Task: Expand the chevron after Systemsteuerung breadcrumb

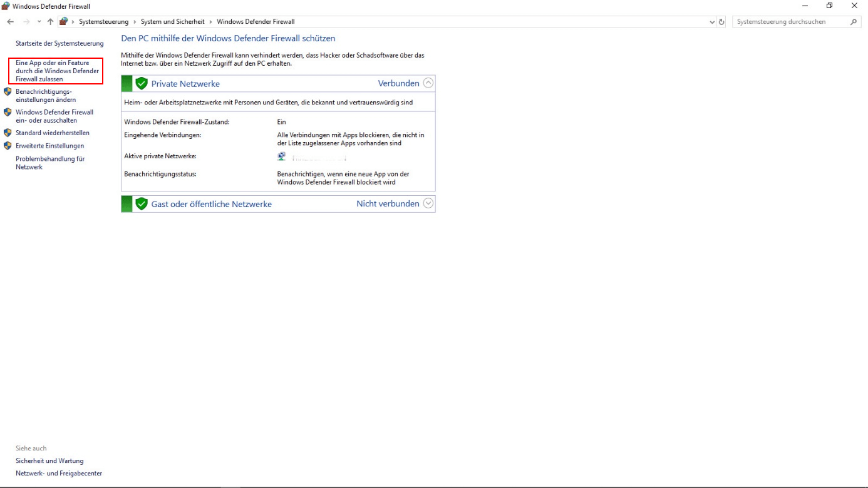Action: pos(135,22)
